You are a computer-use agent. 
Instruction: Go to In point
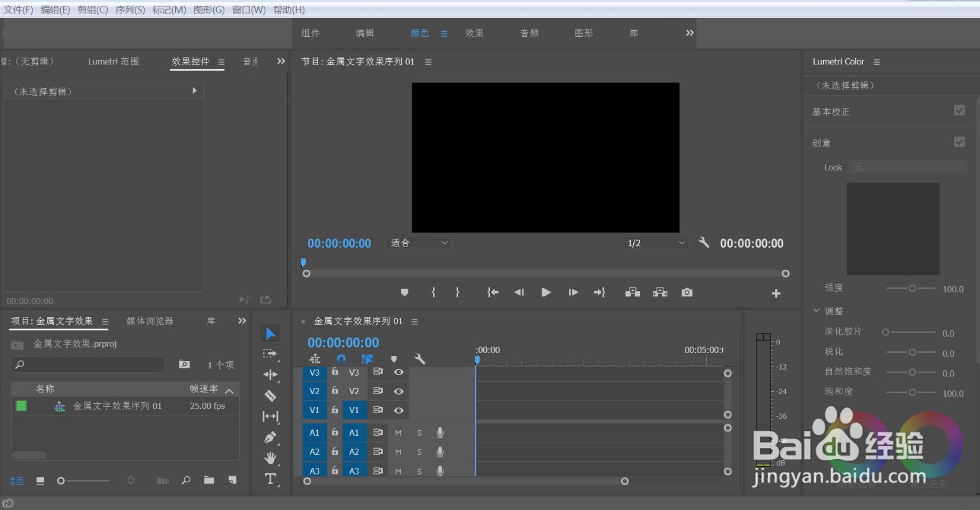[492, 292]
